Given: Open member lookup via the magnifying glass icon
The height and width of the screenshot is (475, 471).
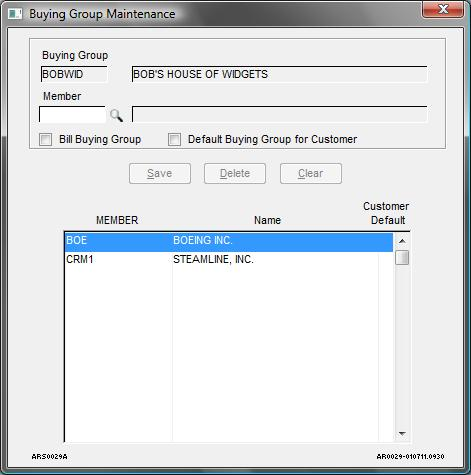Looking at the screenshot, I should pos(116,115).
